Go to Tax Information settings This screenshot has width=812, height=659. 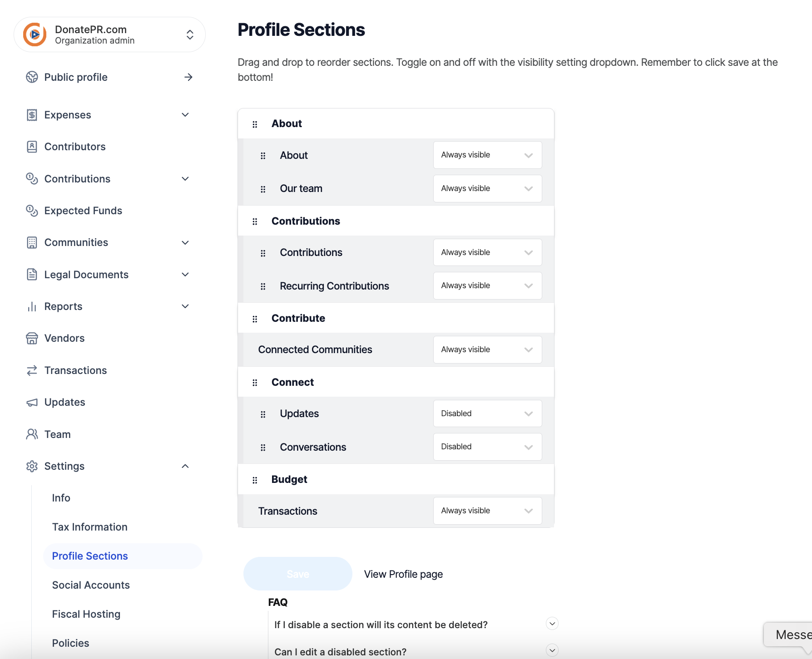[89, 527]
